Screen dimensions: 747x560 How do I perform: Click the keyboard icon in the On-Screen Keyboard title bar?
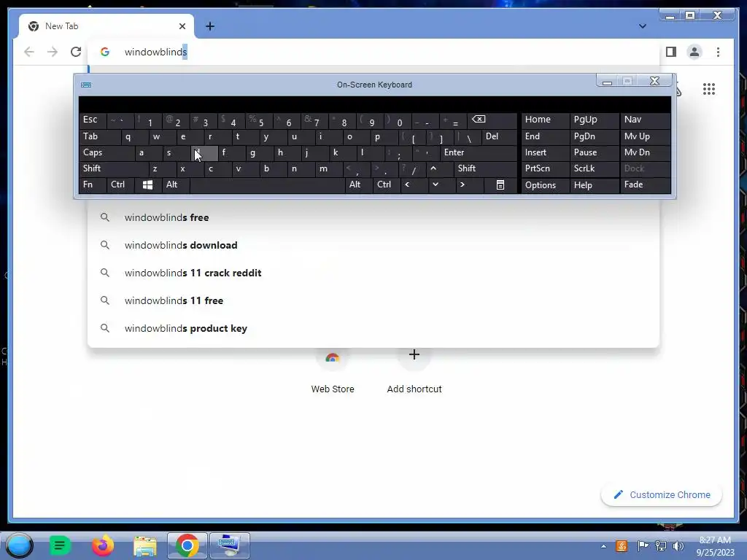[86, 85]
